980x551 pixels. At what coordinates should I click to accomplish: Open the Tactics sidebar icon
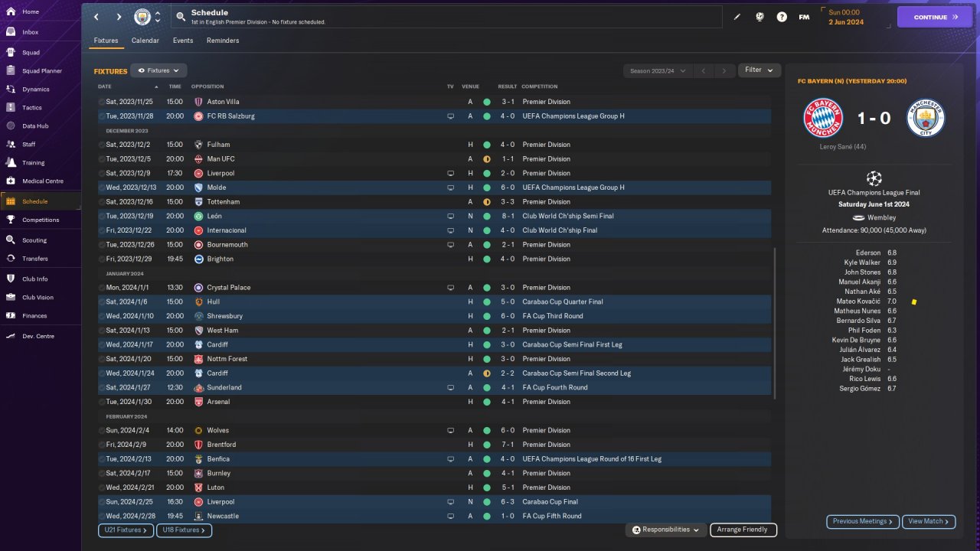click(x=11, y=108)
